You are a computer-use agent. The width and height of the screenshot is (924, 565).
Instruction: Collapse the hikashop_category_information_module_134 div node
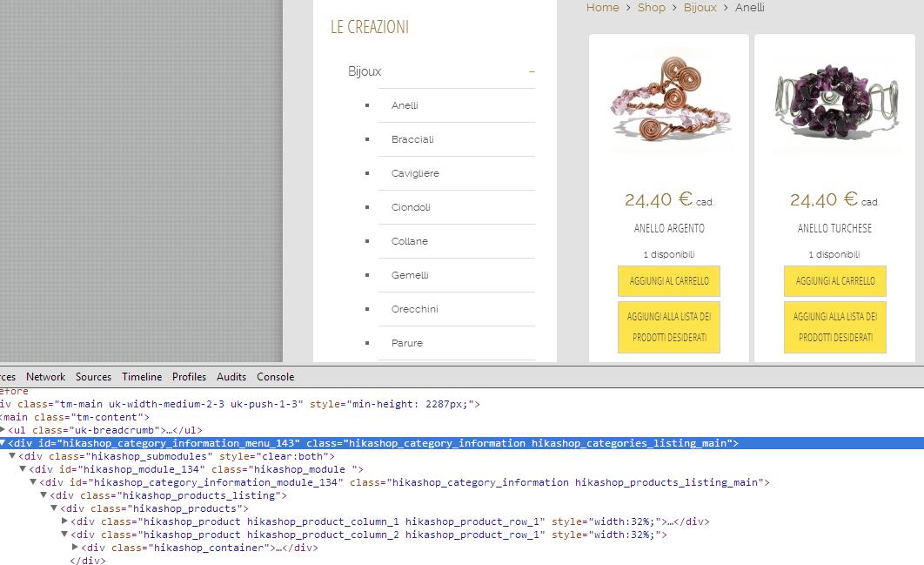33,481
